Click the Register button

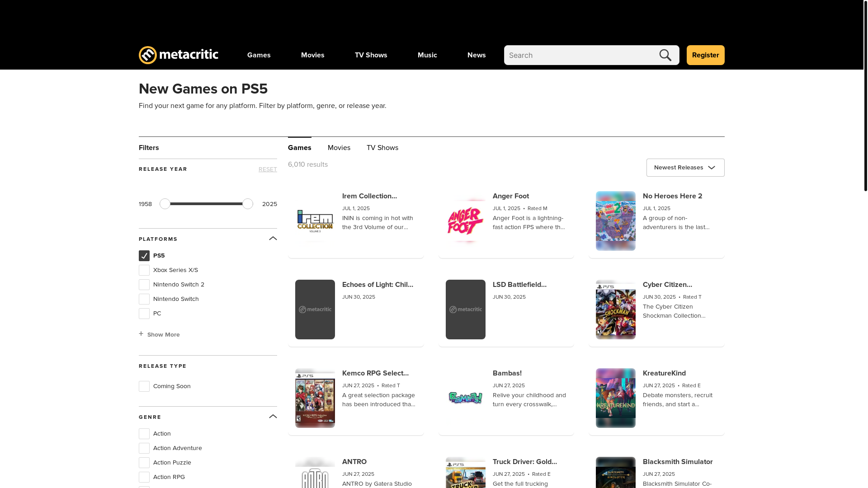pos(705,55)
